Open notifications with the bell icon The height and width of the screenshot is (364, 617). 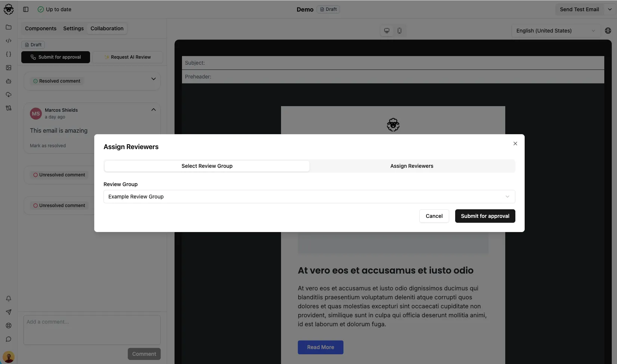click(9, 299)
